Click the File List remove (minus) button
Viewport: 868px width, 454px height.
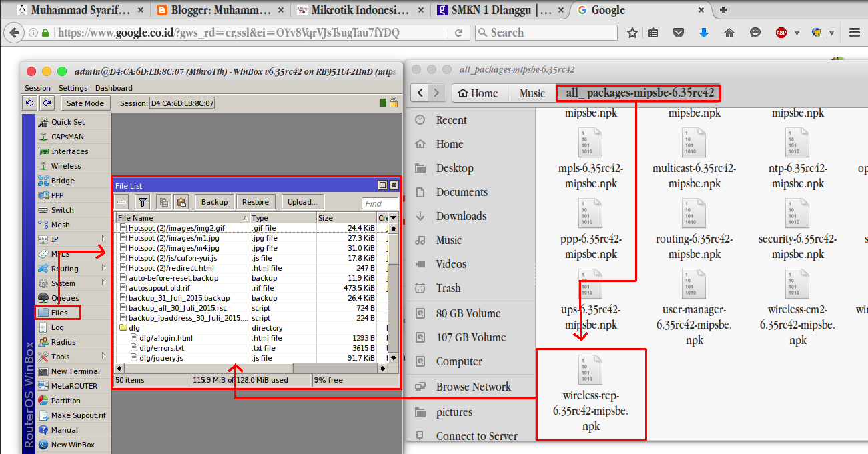point(122,202)
